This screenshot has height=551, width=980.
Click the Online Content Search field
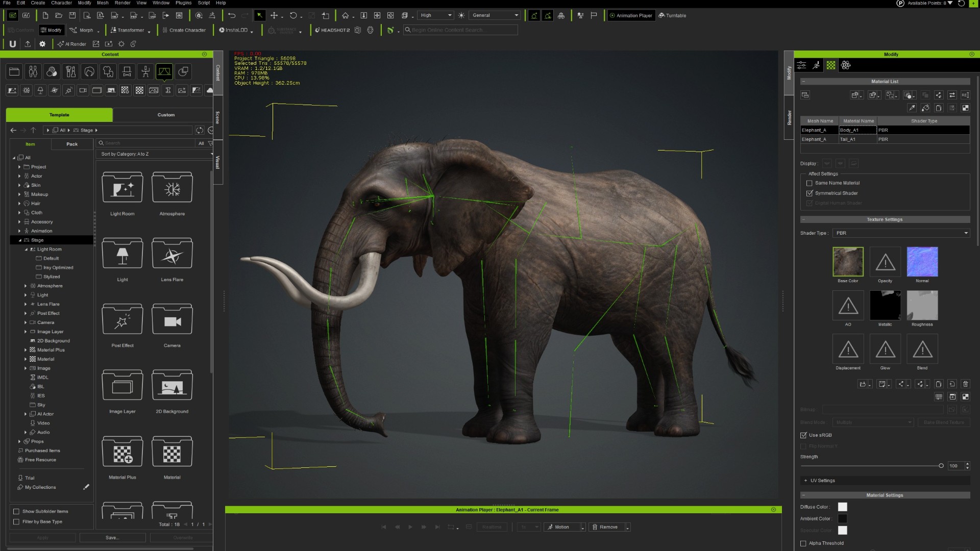(x=460, y=30)
